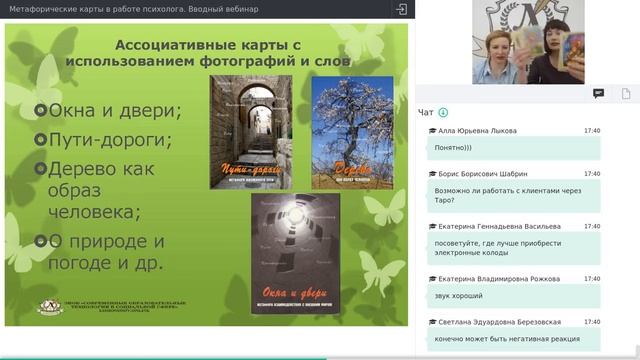The height and width of the screenshot is (360, 640).
Task: Click the graduation cap icon beside Алла Юрьевна Лыкова
Action: click(432, 131)
